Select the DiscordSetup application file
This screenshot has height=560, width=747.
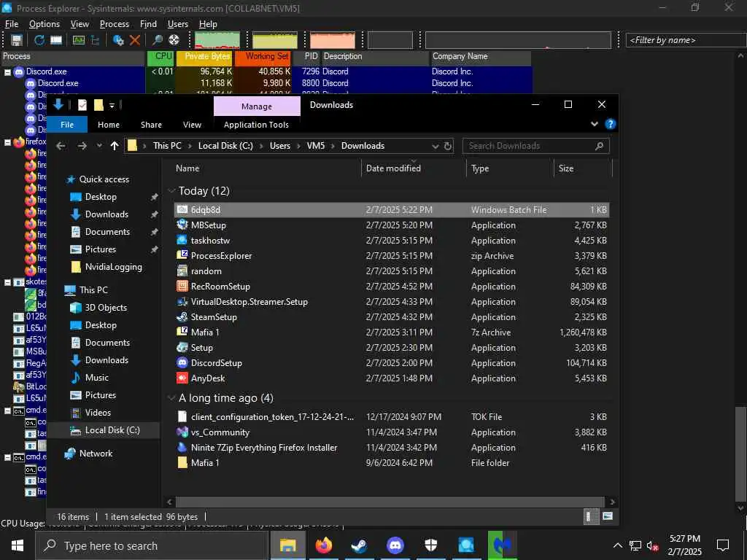392,363
